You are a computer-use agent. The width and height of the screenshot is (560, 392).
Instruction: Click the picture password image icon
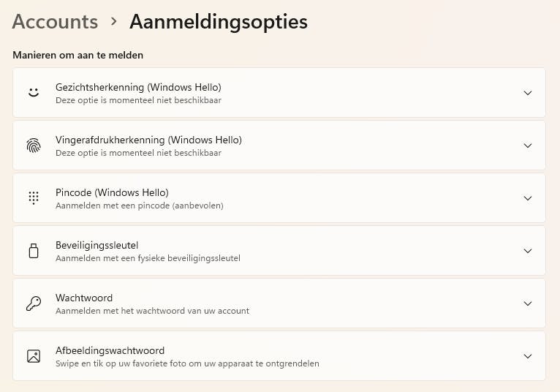coord(34,356)
